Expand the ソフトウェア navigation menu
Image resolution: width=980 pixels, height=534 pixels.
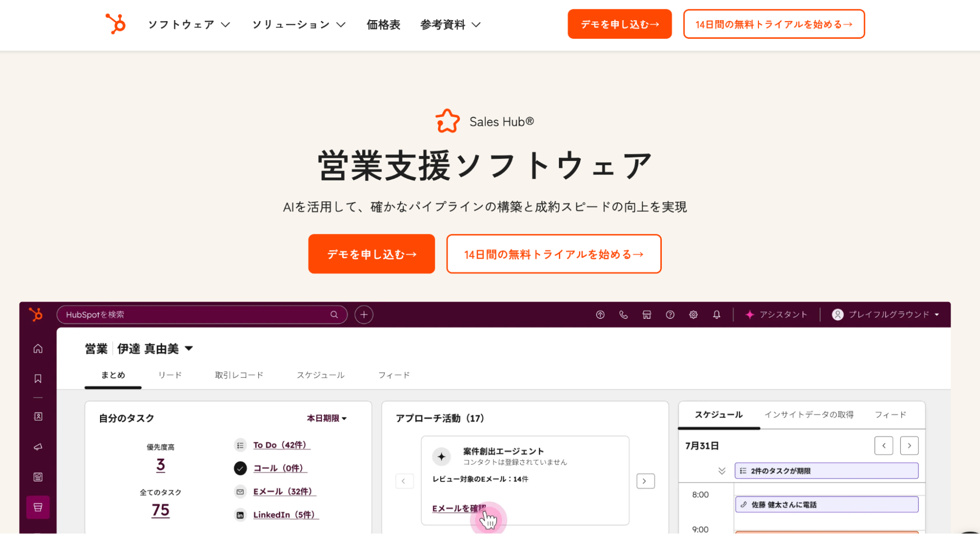[x=189, y=25]
